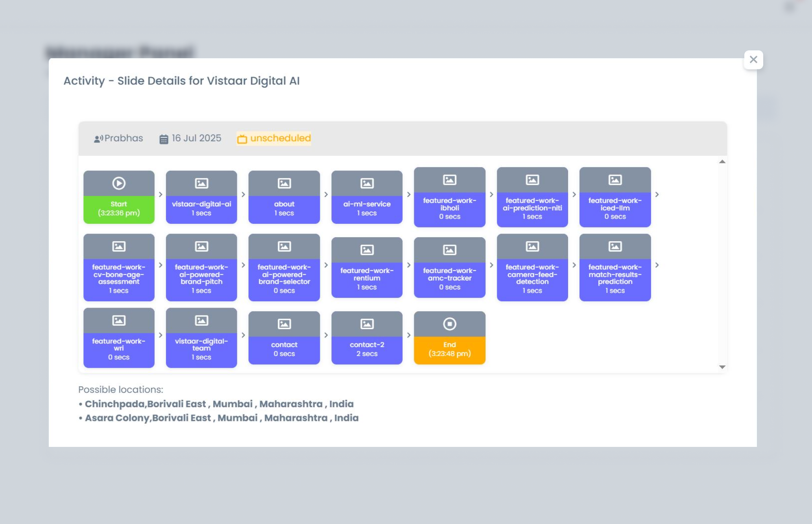Click the Chinchpada, Borivali East location line

(x=216, y=404)
